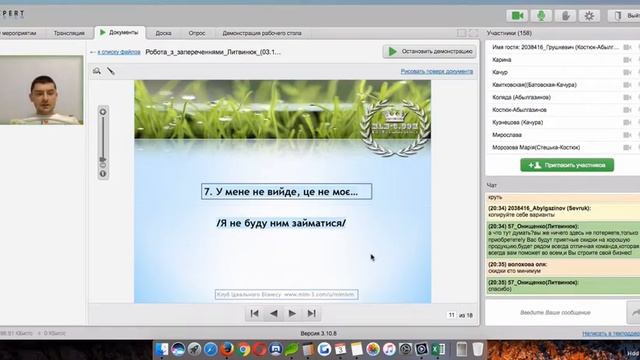Screen dimensions: 640x360
Task: Click the chat message from волокова оля
Action: [x=563, y=267]
